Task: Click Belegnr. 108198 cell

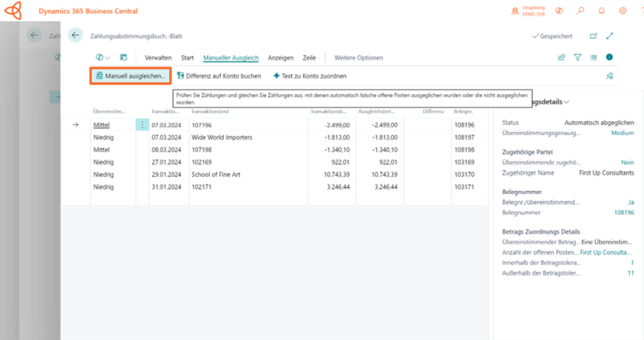Action: [464, 150]
